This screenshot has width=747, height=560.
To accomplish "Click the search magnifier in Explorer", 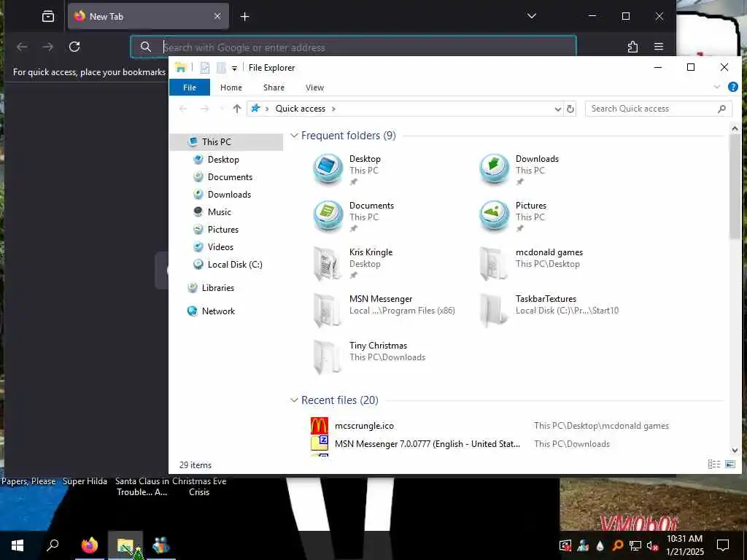I will 721,109.
